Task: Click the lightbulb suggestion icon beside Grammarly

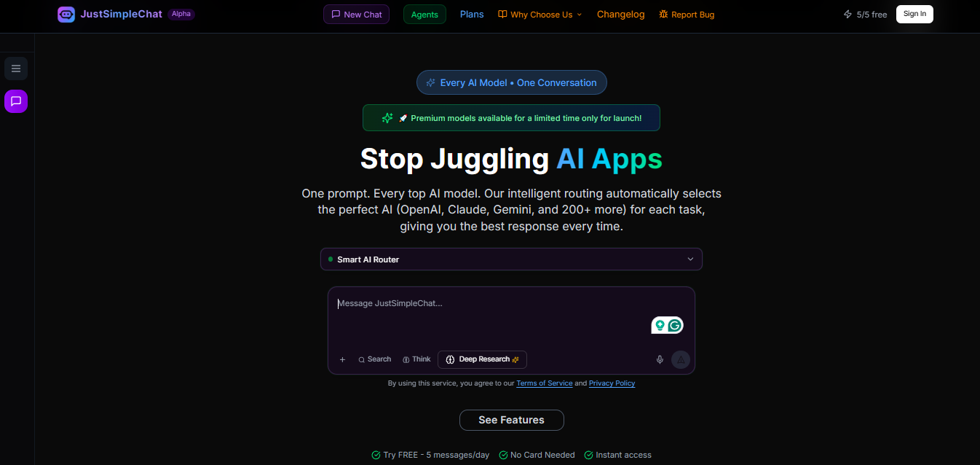Action: tap(660, 326)
